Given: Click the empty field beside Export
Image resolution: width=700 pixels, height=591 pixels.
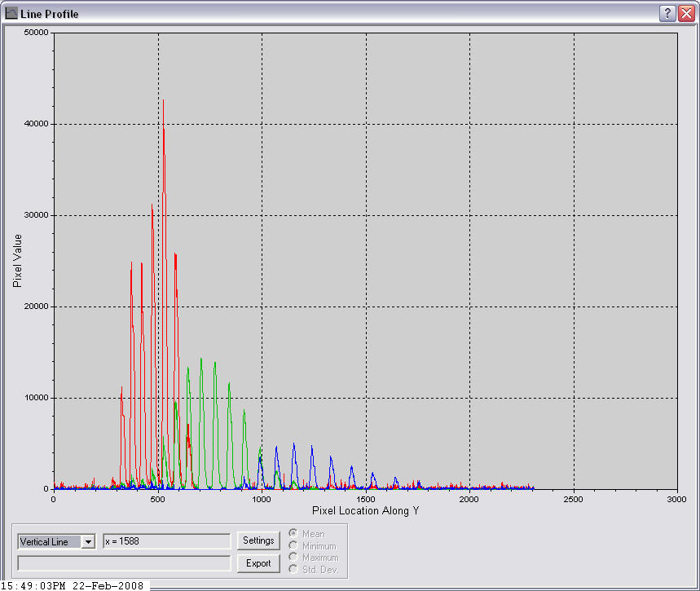Looking at the screenshot, I should tap(125, 563).
